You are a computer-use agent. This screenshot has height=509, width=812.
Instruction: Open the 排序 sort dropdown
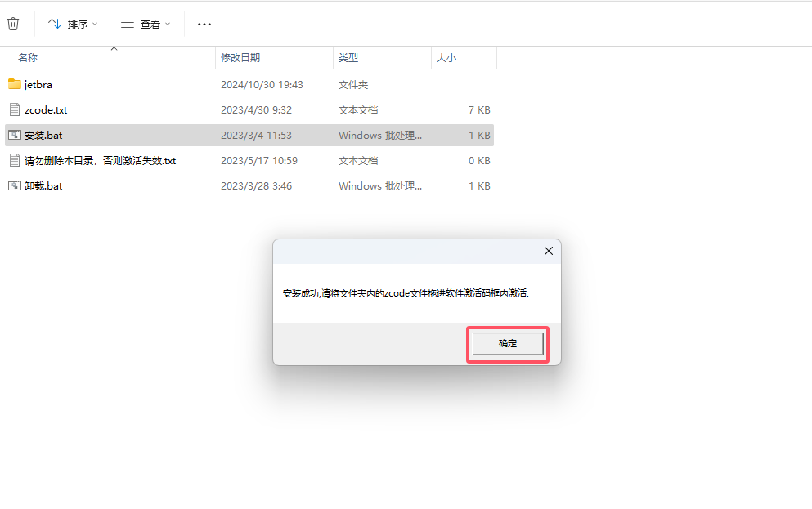coord(73,24)
